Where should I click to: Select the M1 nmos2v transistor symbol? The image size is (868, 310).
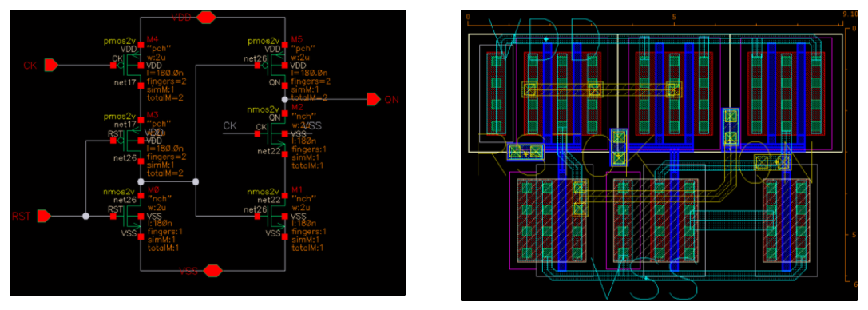coord(273,216)
